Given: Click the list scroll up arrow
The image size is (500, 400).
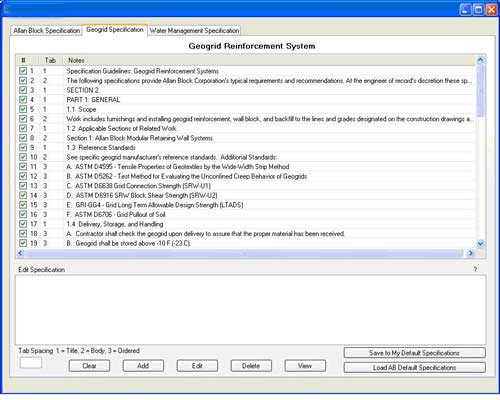Looking at the screenshot, I should pos(480,60).
